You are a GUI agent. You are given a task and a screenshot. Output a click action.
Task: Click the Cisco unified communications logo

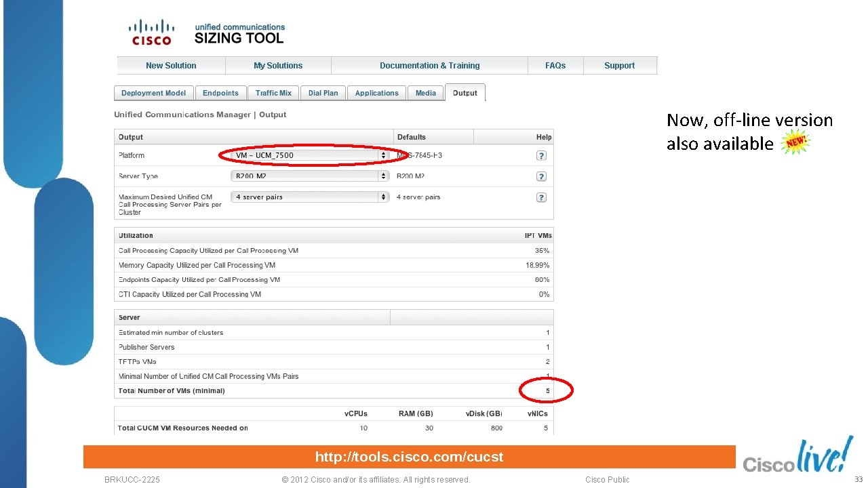click(x=151, y=31)
